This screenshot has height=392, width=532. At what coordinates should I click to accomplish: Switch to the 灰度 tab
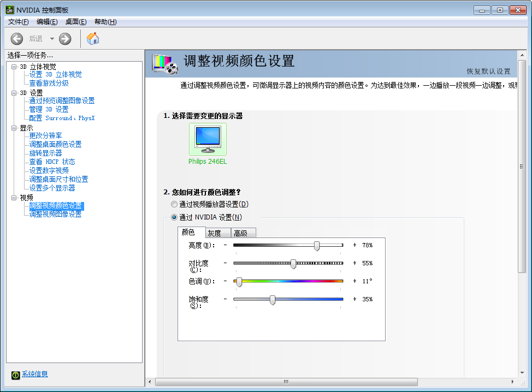click(x=218, y=233)
